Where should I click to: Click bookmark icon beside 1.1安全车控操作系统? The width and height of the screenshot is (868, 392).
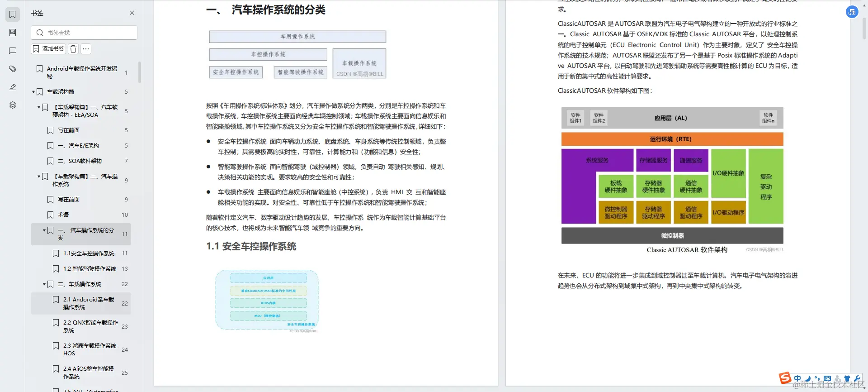tap(56, 253)
